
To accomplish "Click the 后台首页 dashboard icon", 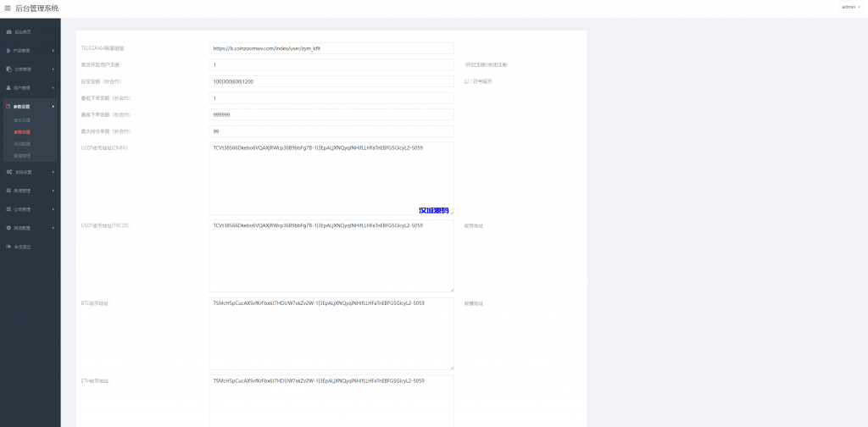I will tap(8, 31).
